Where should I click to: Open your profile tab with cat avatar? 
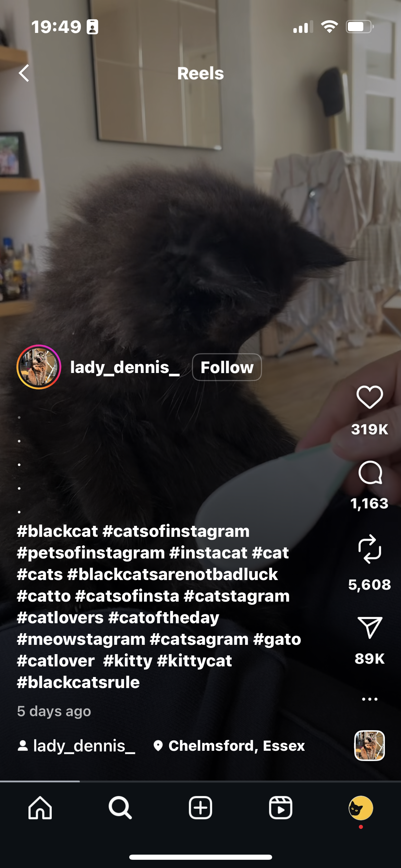[361, 808]
